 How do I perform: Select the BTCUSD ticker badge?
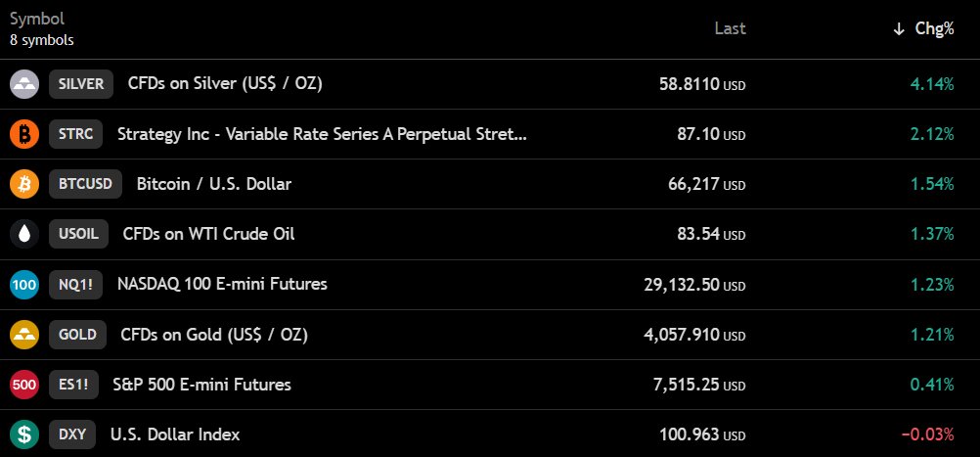point(86,184)
